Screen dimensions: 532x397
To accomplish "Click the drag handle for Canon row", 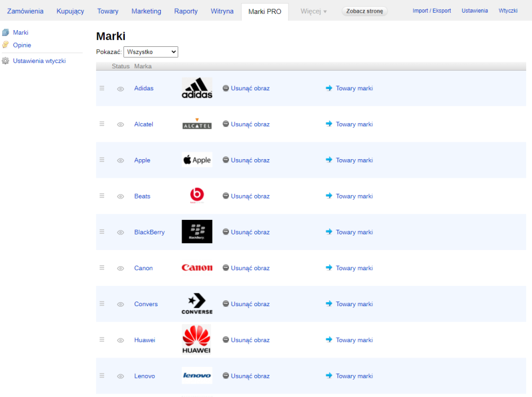I will (x=102, y=267).
